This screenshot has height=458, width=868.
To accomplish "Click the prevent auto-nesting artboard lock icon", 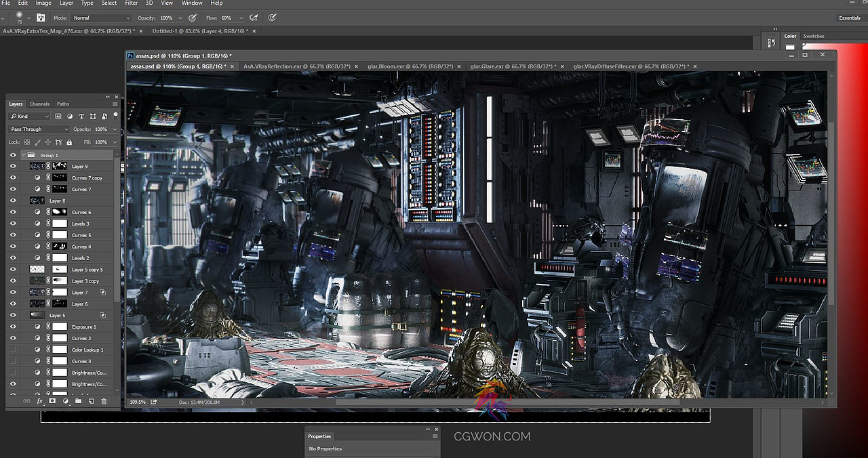I will (x=59, y=142).
